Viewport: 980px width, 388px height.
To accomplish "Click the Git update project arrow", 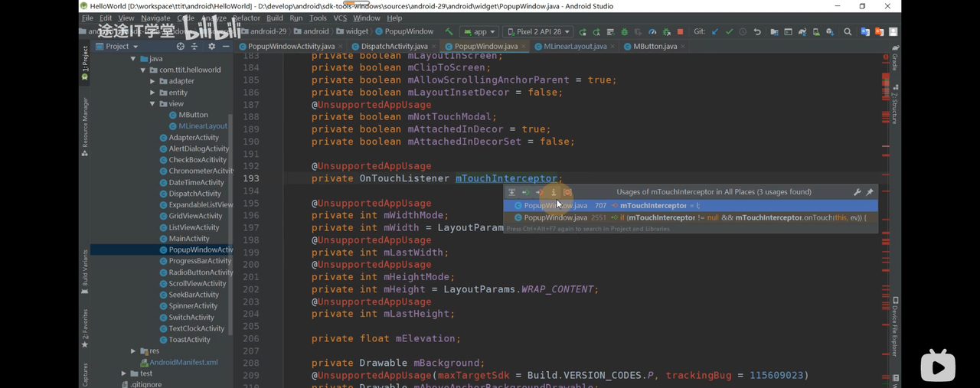I will 715,32.
